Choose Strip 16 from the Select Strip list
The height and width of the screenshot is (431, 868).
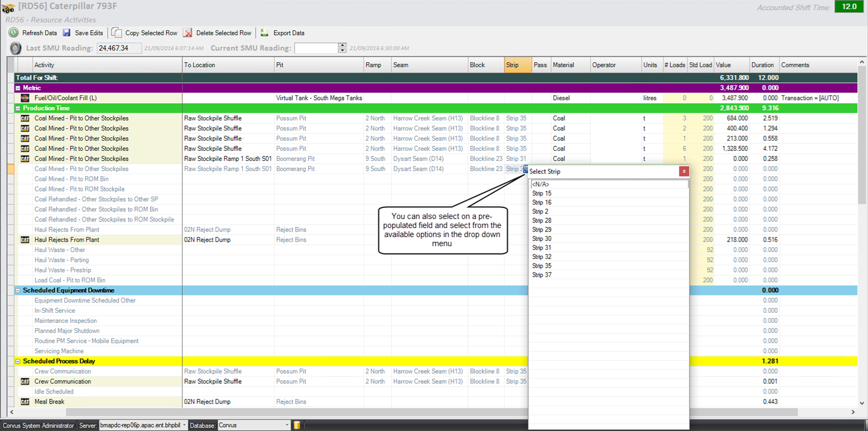pos(609,202)
